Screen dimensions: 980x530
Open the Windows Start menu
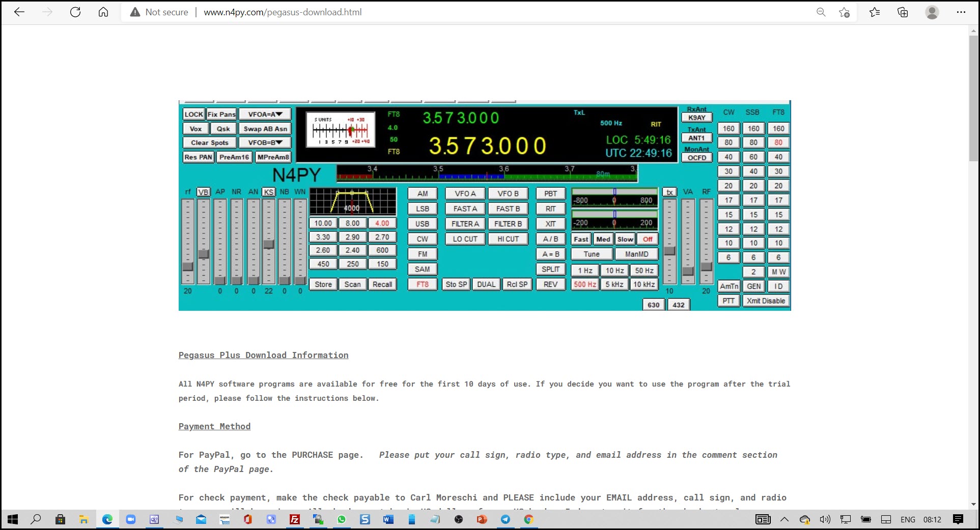click(x=13, y=519)
